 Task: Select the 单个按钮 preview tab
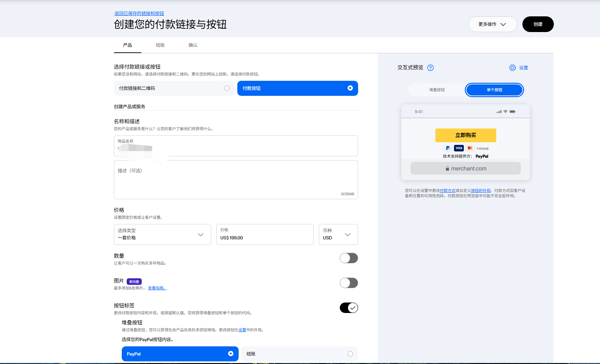coord(494,90)
